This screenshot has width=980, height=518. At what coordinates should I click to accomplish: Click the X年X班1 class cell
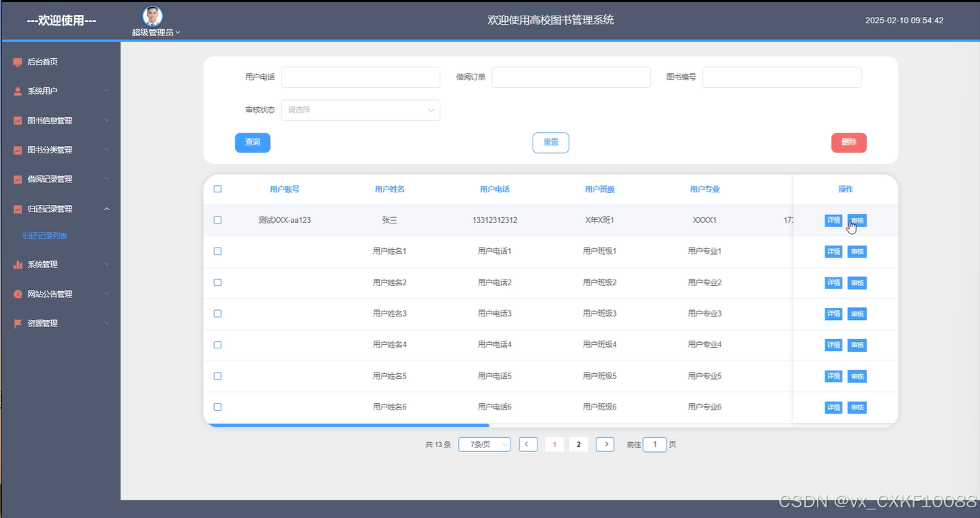pos(599,220)
